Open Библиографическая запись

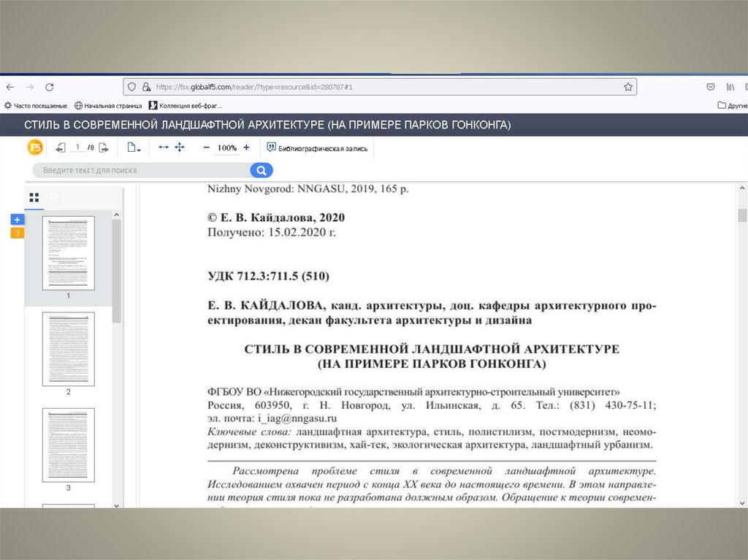pyautogui.click(x=317, y=148)
